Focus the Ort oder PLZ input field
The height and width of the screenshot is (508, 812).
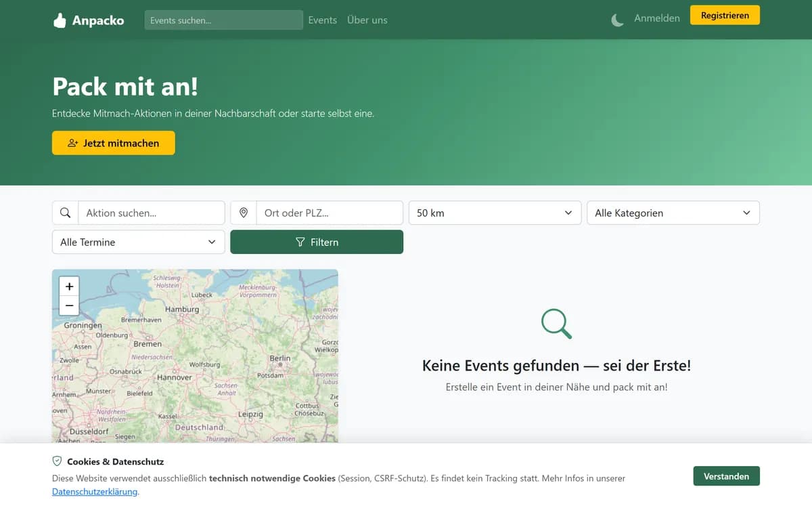pos(330,213)
